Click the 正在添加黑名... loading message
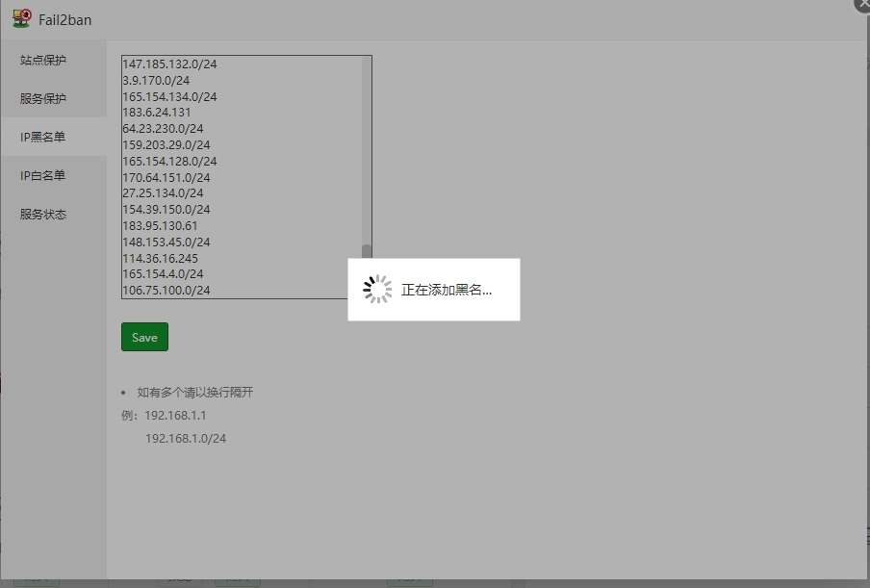870x588 pixels. [x=447, y=290]
